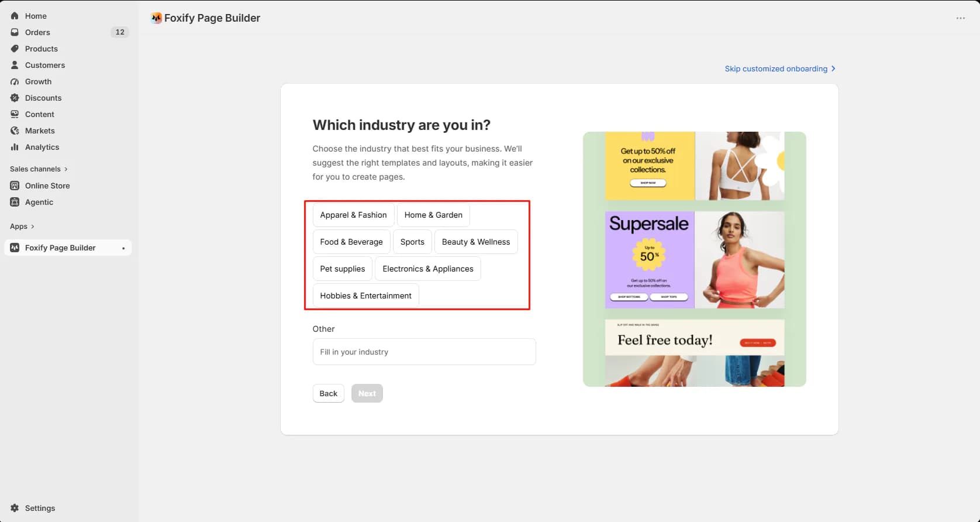Screen dimensions: 980x522
Task: Click the Content icon in sidebar
Action: 15,114
